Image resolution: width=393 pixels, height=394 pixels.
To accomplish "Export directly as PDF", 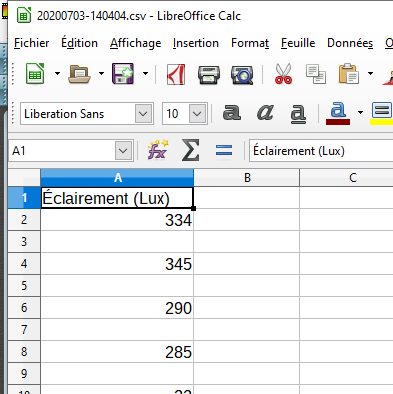I will [176, 74].
